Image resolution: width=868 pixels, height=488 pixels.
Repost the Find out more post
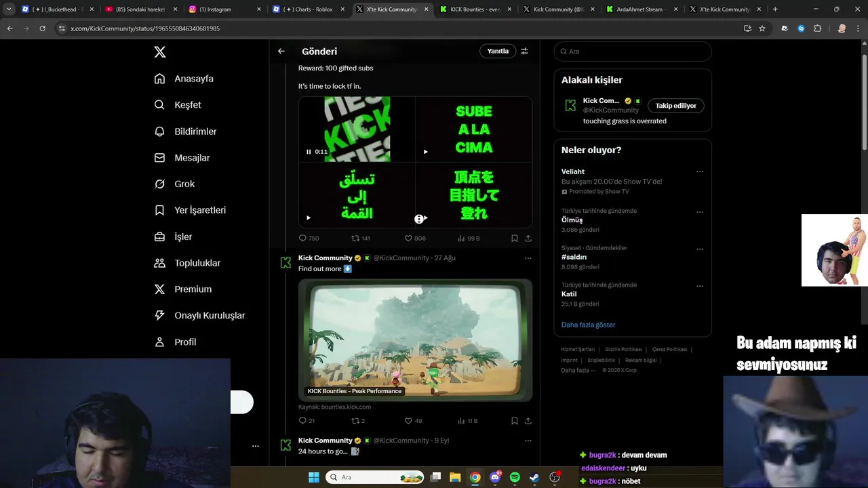pyautogui.click(x=358, y=421)
